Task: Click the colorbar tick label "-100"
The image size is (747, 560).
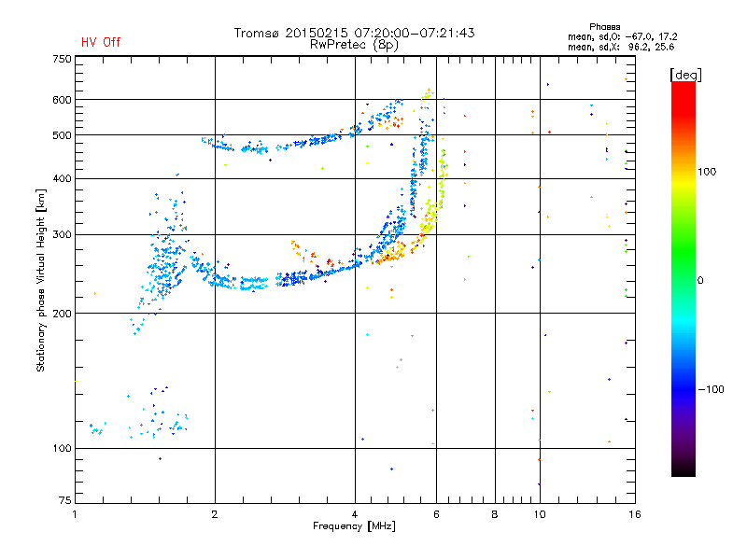Action: point(711,389)
